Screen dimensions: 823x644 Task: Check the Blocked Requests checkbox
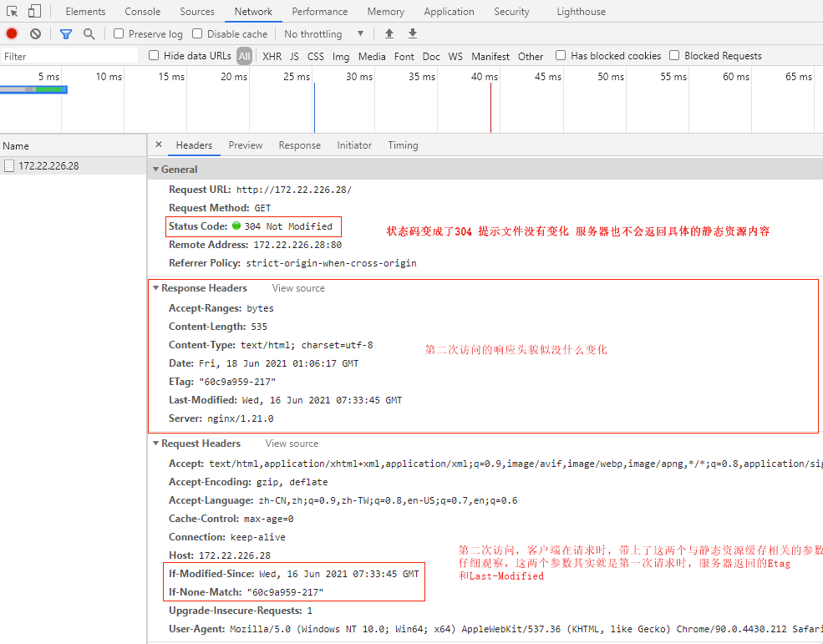(674, 55)
